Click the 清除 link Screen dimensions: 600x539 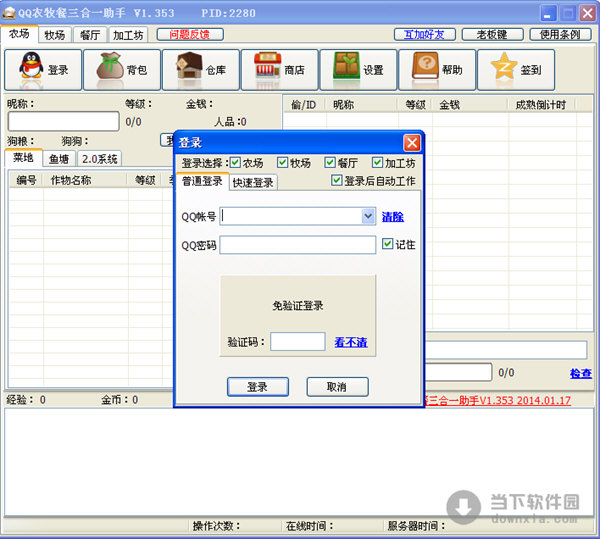(393, 217)
